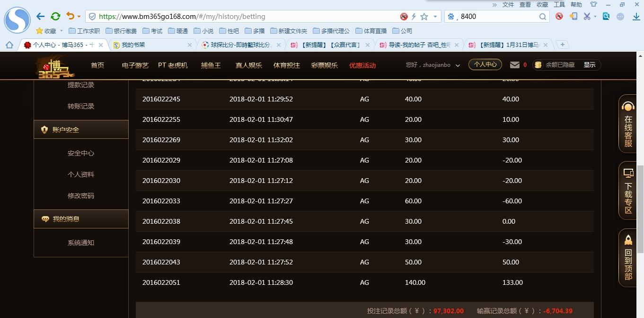The width and height of the screenshot is (644, 318).
Task: Click 显示 to reveal hidden balance
Action: [x=590, y=65]
